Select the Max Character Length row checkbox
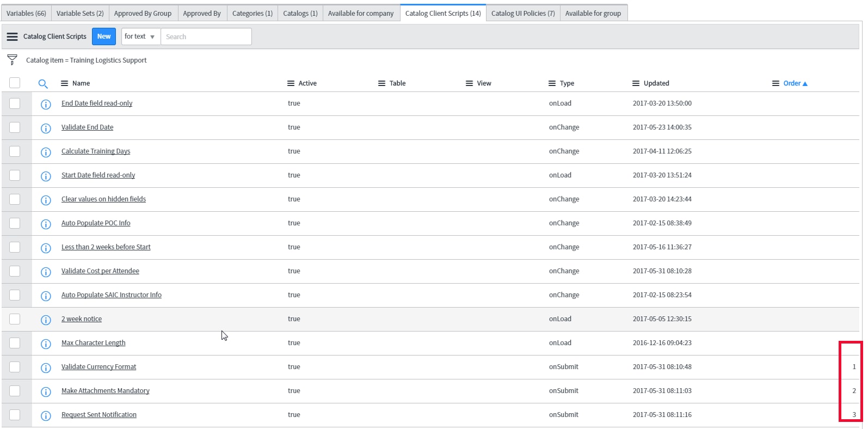Screen dimensions: 868x429 [15, 343]
